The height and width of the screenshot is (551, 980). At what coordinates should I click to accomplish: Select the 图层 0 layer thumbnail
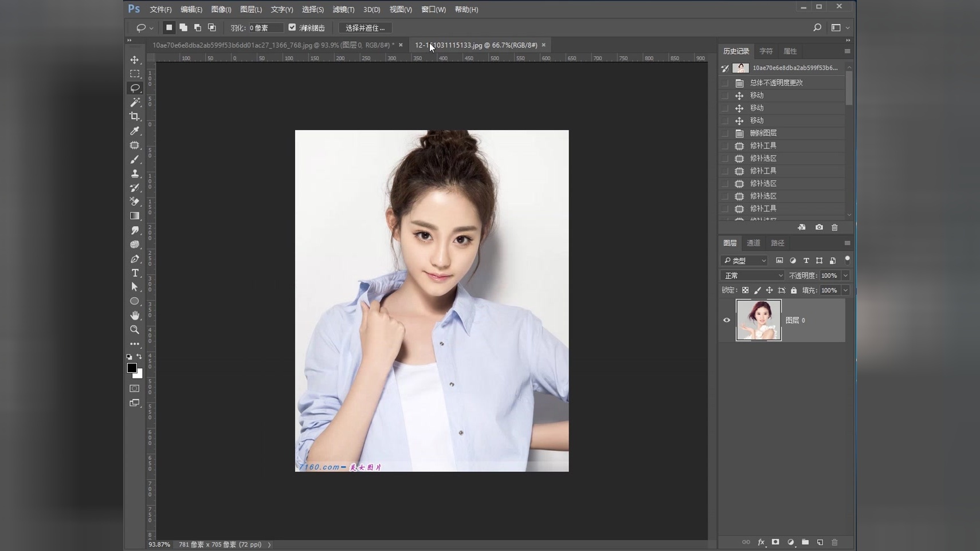tap(758, 320)
